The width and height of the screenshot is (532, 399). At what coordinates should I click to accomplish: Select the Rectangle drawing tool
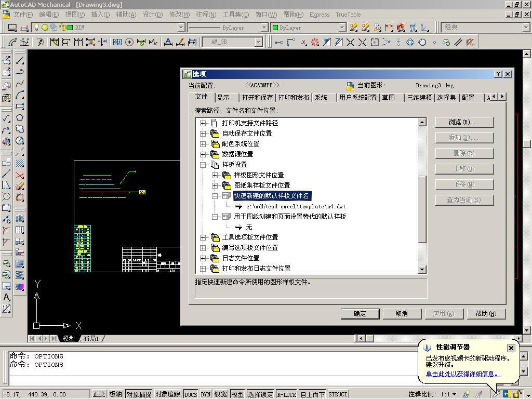20,106
